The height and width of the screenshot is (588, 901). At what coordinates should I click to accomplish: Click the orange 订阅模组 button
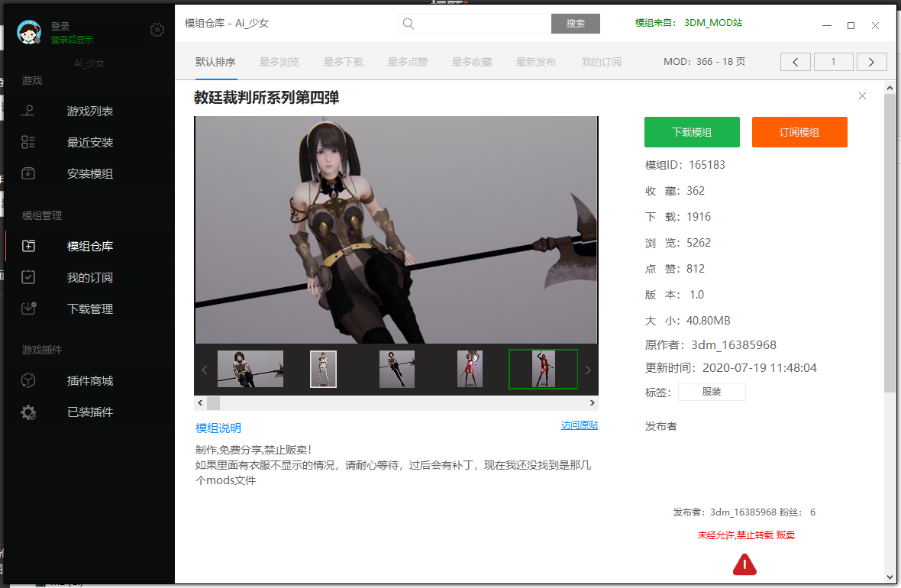799,132
